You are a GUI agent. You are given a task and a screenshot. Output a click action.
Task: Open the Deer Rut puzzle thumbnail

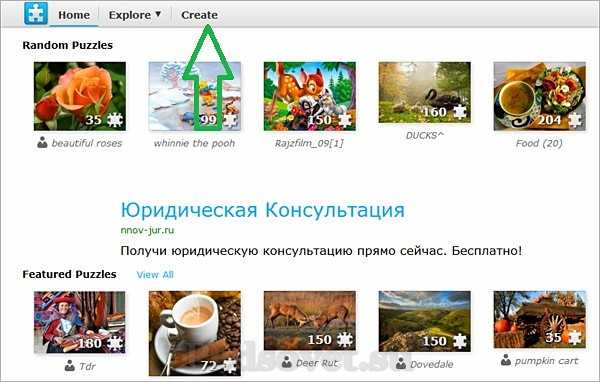(x=310, y=320)
